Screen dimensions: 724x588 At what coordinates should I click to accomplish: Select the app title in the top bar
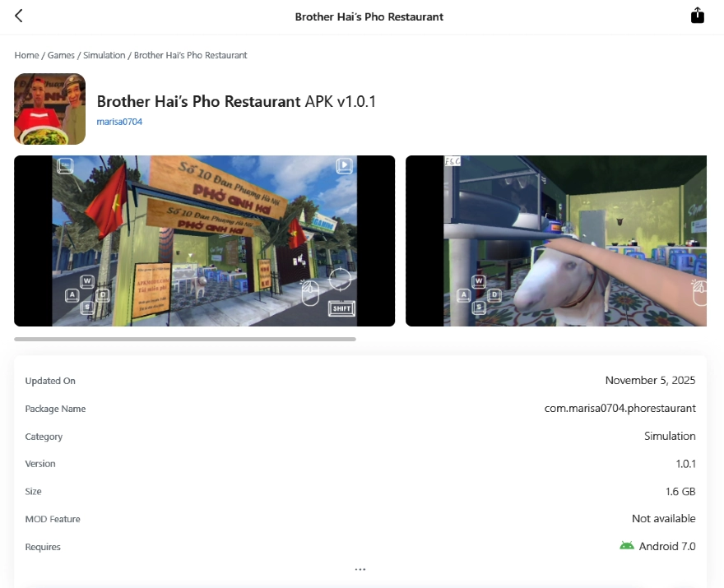click(x=369, y=16)
